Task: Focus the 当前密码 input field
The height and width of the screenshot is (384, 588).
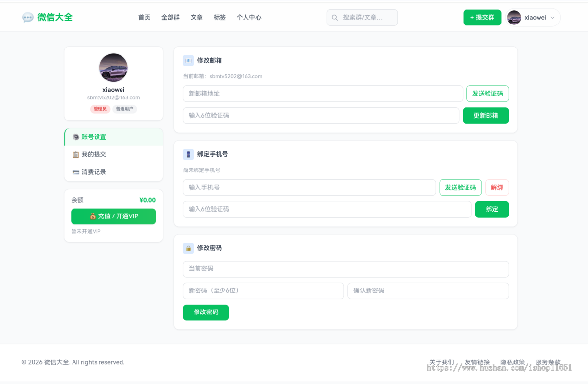Action: (346, 269)
